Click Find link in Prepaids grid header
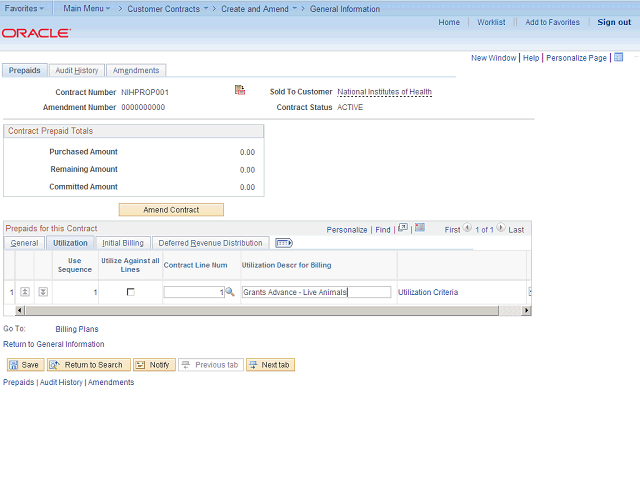 pyautogui.click(x=383, y=230)
